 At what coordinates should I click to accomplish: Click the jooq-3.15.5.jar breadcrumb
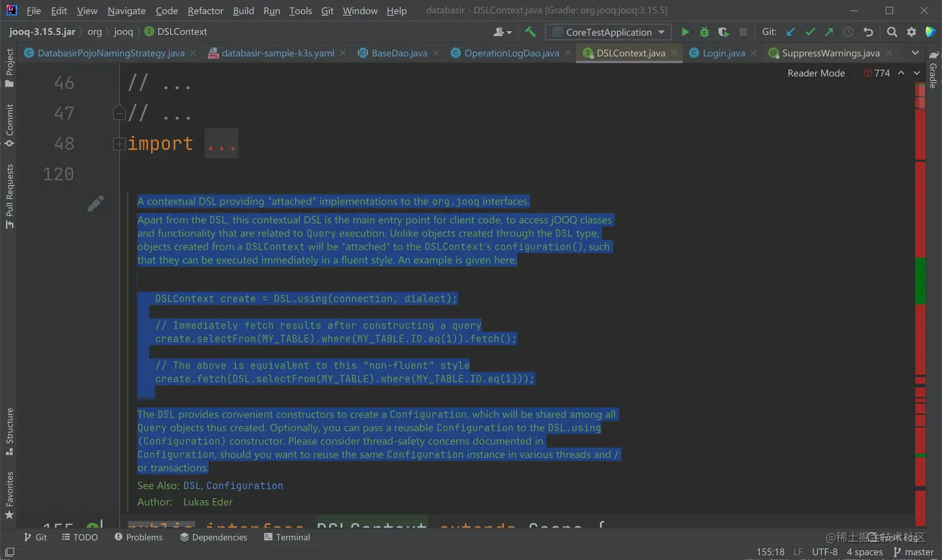point(42,32)
